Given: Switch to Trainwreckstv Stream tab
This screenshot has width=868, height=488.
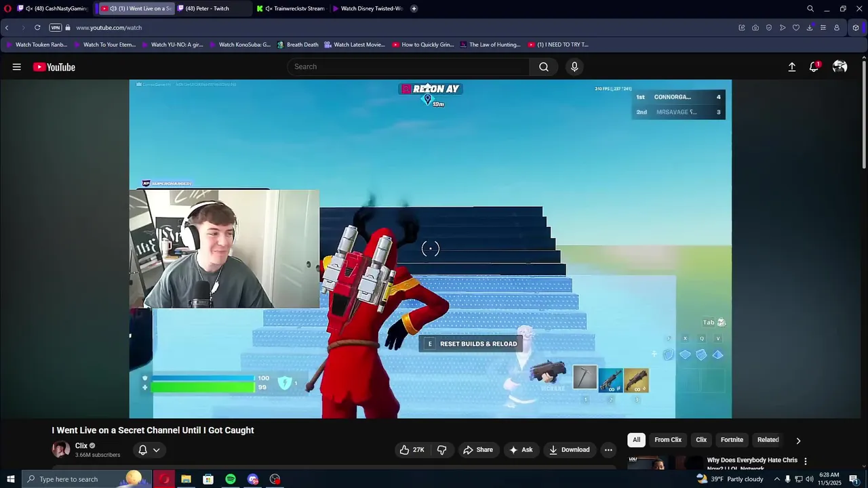Looking at the screenshot, I should (x=292, y=8).
